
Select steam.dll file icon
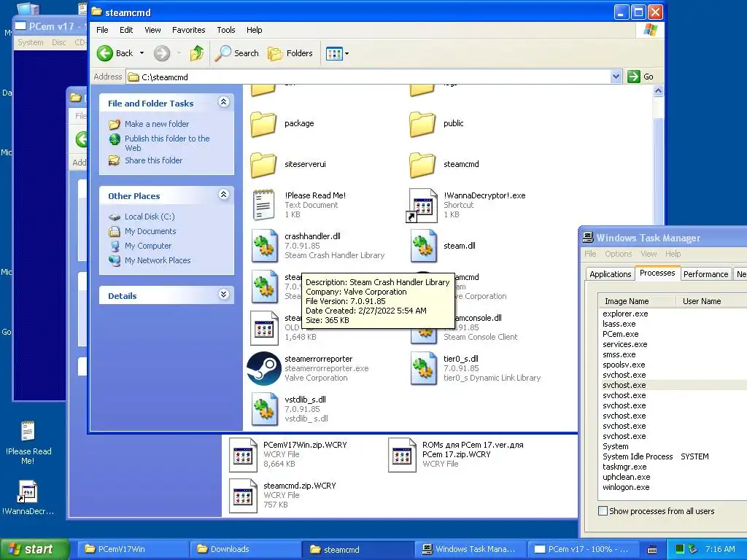click(x=424, y=246)
